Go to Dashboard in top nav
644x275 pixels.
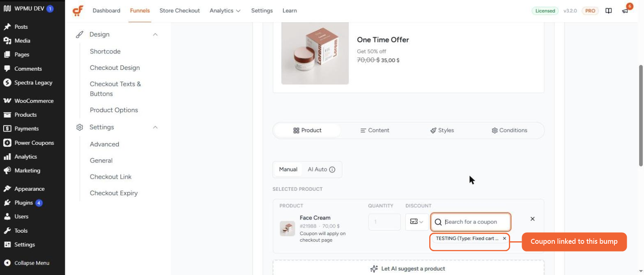(x=106, y=11)
